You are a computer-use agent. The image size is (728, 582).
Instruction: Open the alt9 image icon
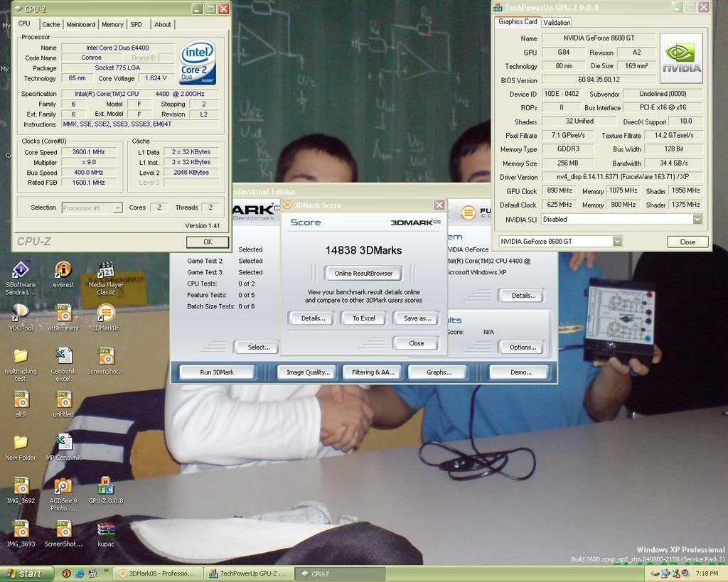tap(21, 404)
